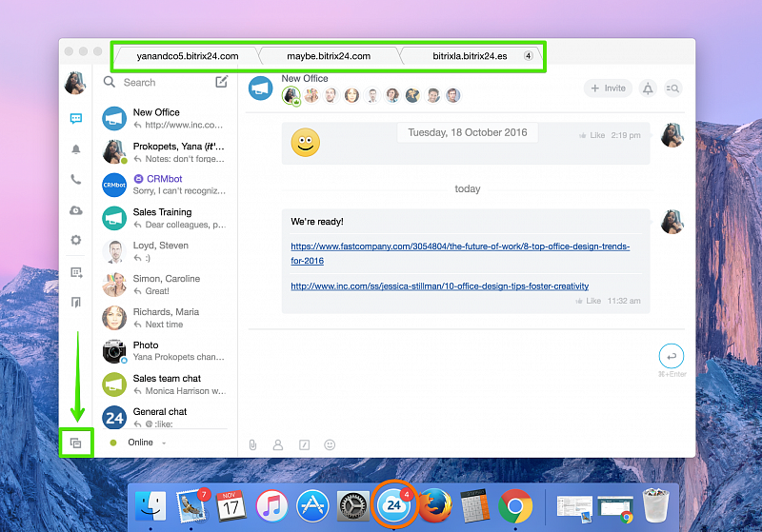Image resolution: width=762 pixels, height=532 pixels.
Task: Click the compose new chat icon
Action: (222, 82)
